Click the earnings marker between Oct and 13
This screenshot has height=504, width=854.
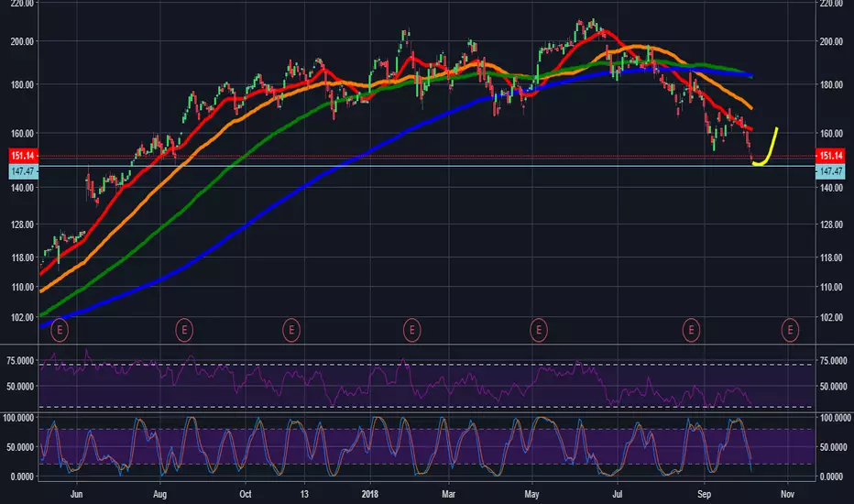(291, 330)
